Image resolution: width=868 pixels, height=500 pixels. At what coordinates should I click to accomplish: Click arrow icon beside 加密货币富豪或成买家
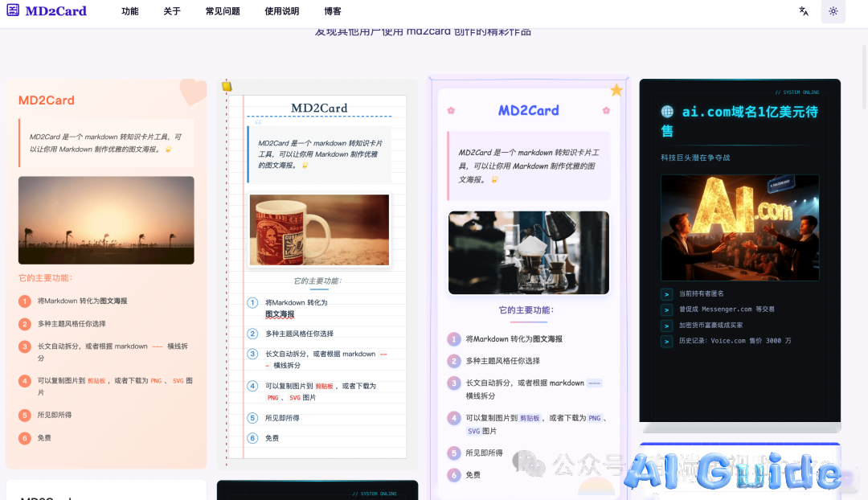666,326
